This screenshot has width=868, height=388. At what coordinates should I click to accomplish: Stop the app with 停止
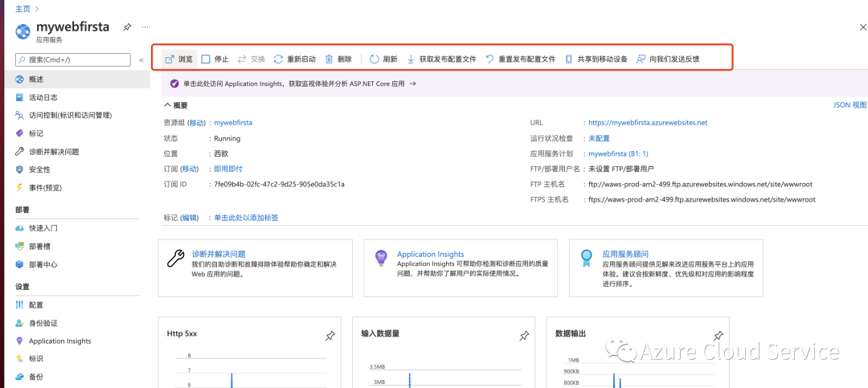click(215, 59)
